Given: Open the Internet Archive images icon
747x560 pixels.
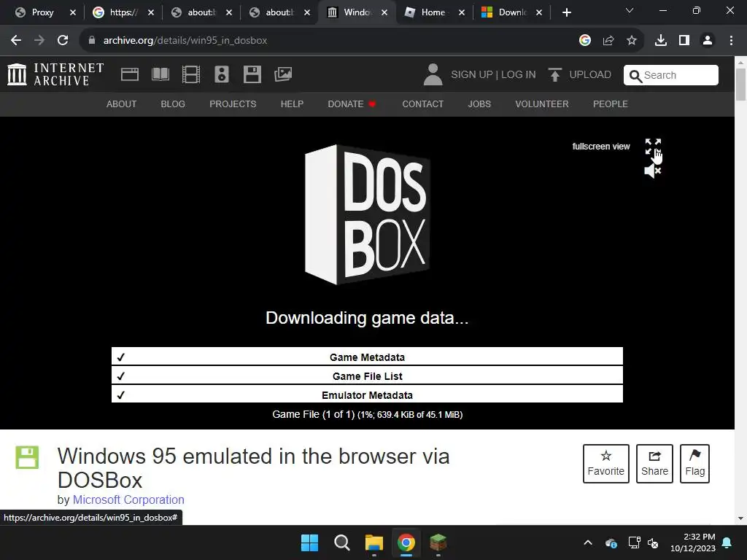Looking at the screenshot, I should 283,75.
